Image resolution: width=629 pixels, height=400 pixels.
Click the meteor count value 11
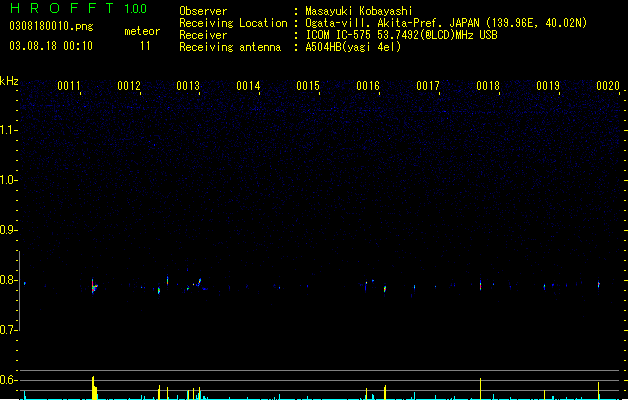(145, 46)
